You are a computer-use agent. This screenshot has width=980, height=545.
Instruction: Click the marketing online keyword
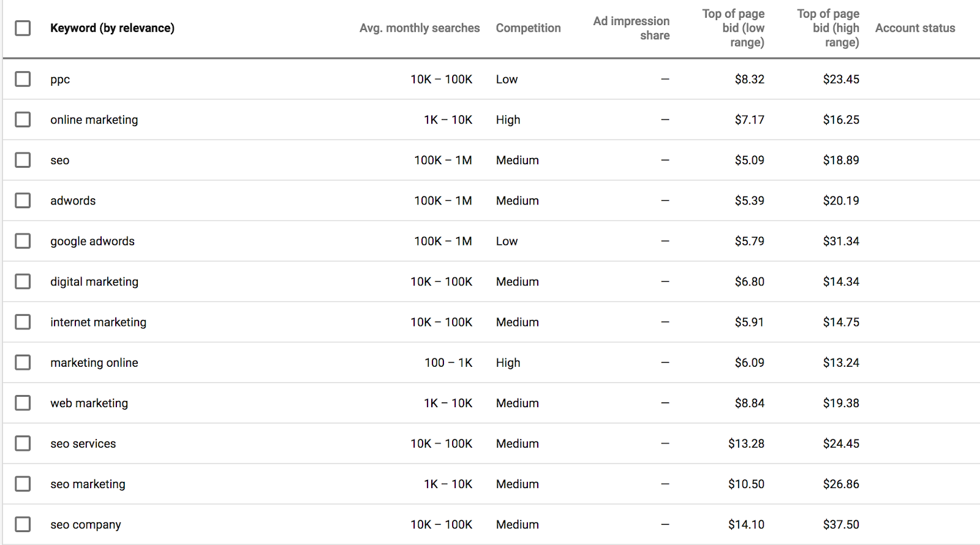pos(94,363)
